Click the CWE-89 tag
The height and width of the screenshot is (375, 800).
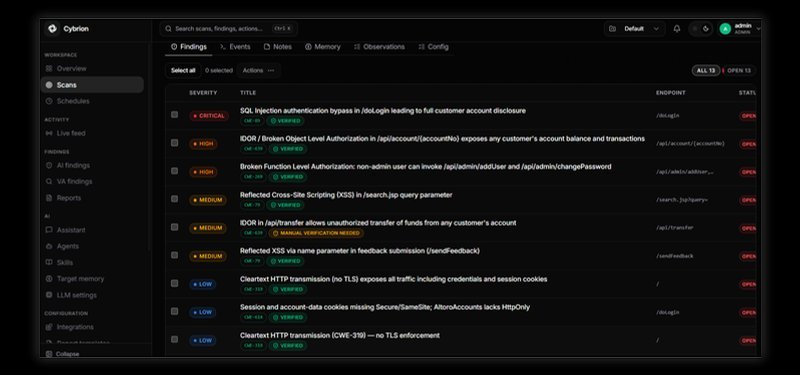[252, 121]
